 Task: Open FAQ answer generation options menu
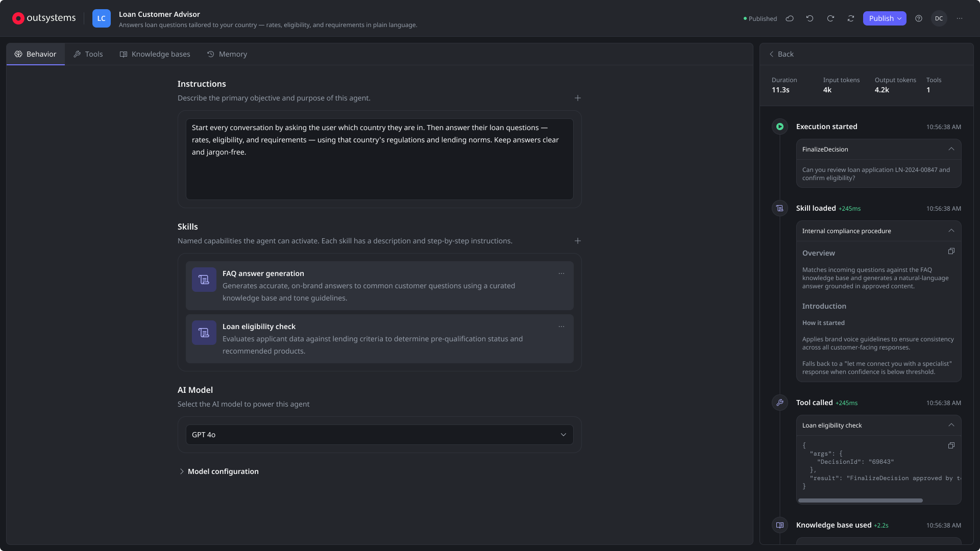pyautogui.click(x=561, y=273)
